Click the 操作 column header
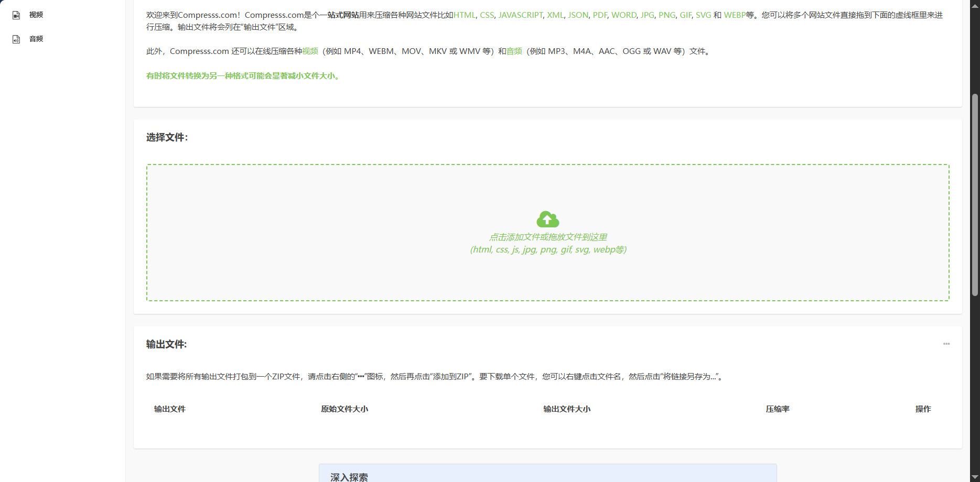The height and width of the screenshot is (482, 980). click(x=923, y=409)
